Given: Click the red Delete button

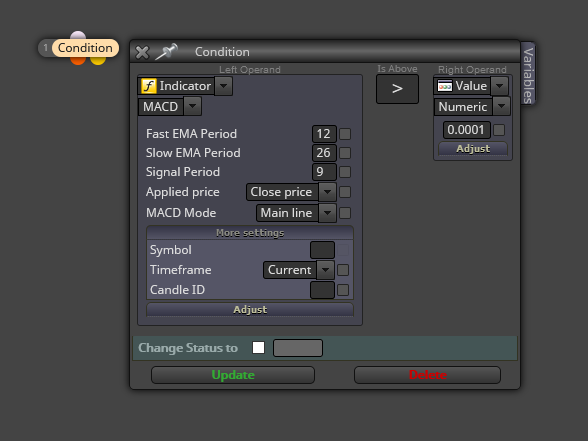Looking at the screenshot, I should pyautogui.click(x=428, y=375).
